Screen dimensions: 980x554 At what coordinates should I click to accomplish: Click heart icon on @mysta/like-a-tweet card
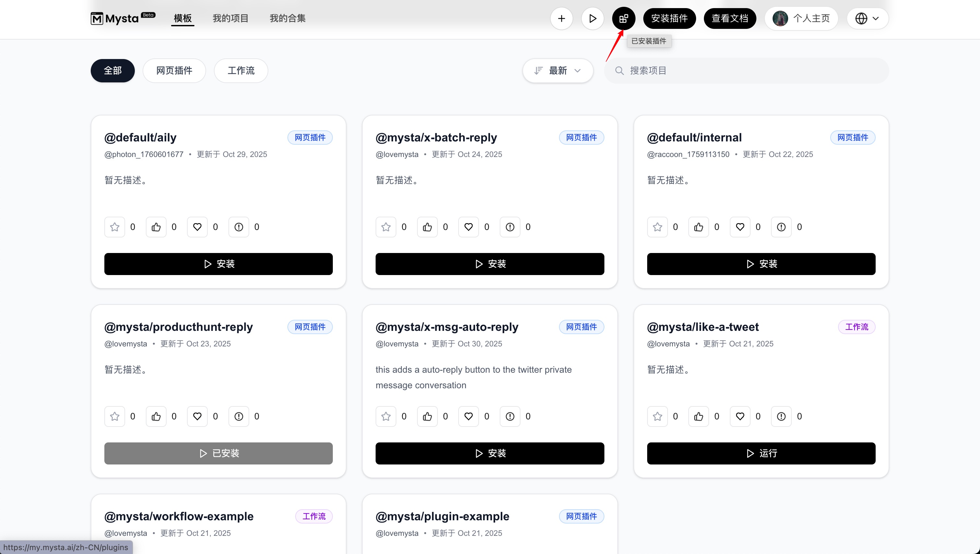point(740,416)
